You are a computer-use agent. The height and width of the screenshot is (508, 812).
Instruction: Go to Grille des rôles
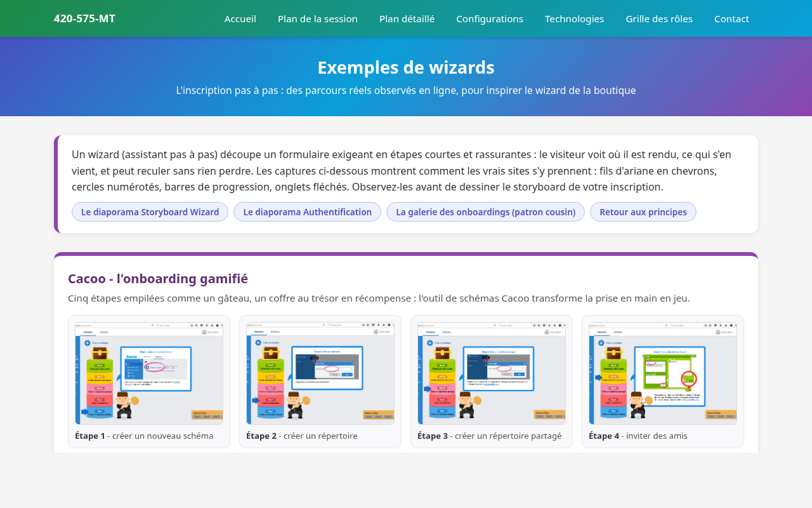point(659,18)
